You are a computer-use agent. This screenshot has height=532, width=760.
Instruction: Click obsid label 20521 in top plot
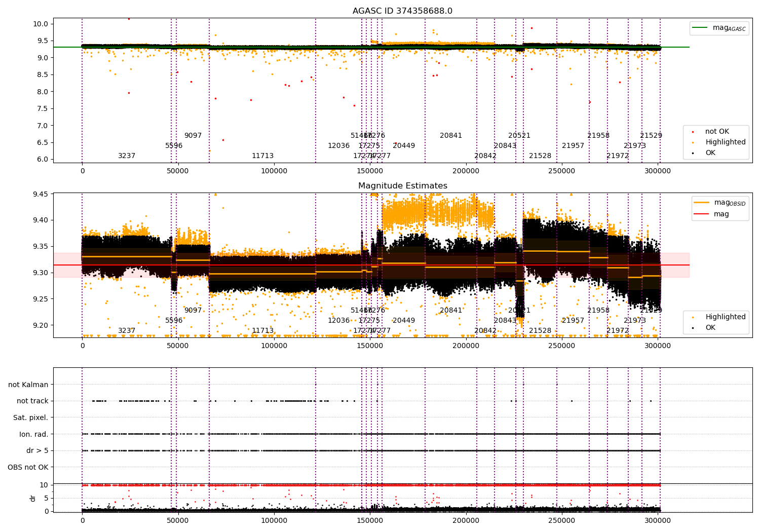coord(519,136)
